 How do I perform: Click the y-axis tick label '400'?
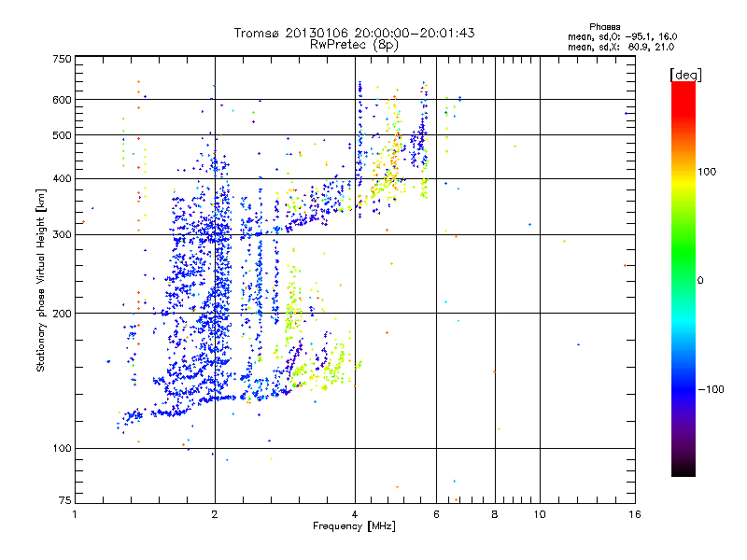pos(62,179)
